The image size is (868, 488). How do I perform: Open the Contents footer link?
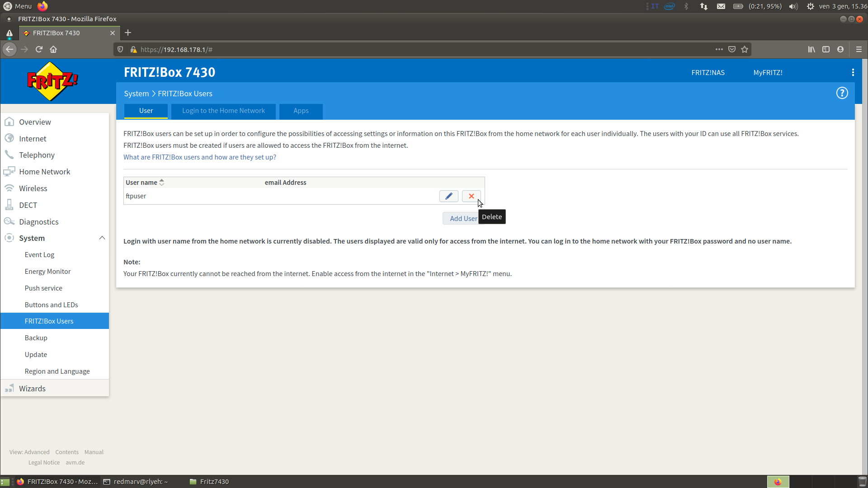point(67,452)
